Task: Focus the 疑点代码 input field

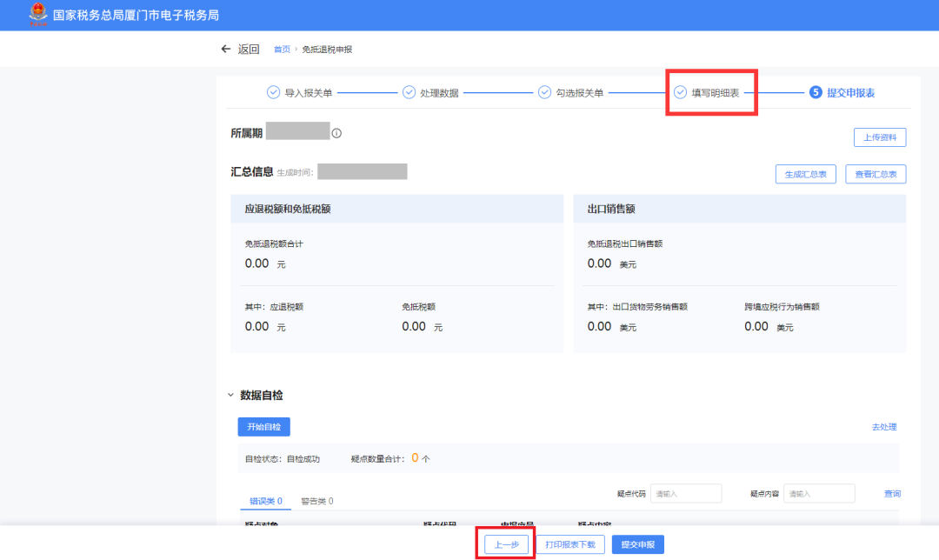Action: [x=686, y=494]
